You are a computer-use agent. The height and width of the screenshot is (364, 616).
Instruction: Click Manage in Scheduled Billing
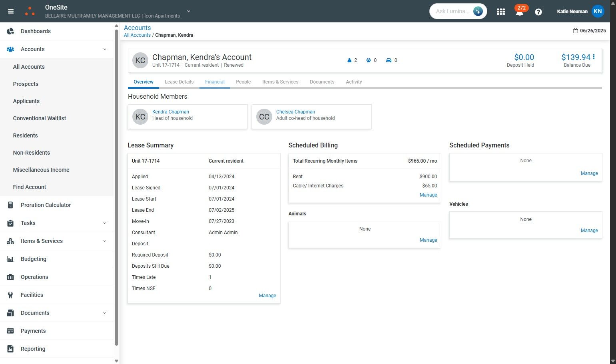click(x=428, y=195)
